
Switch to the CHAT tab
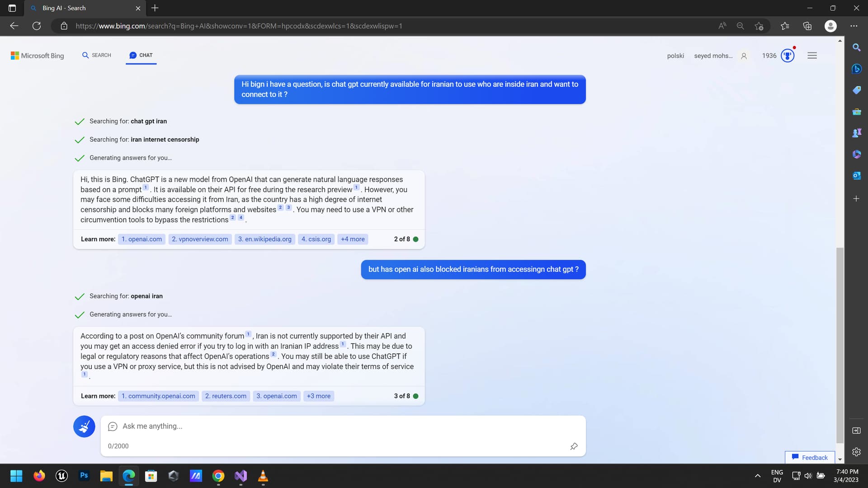[x=141, y=55]
